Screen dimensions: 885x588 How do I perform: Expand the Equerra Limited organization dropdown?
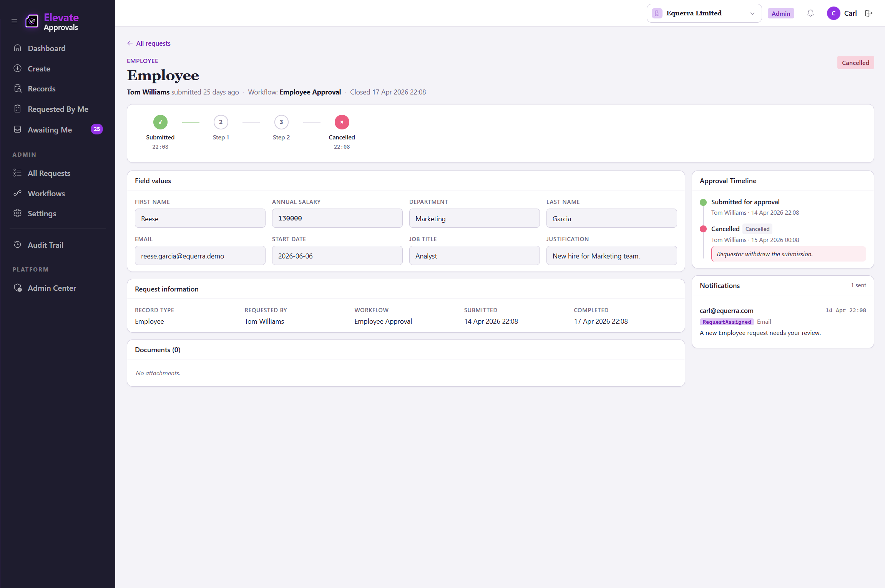coord(704,13)
